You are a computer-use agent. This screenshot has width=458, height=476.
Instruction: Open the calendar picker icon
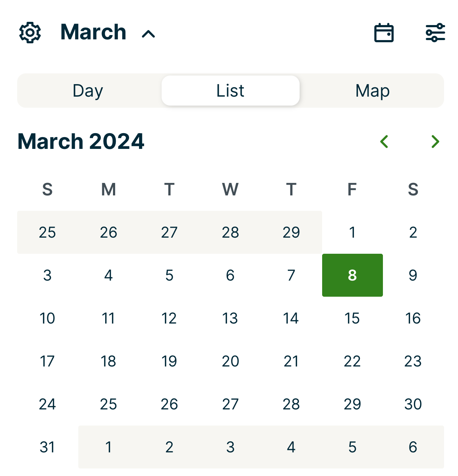[x=384, y=33]
